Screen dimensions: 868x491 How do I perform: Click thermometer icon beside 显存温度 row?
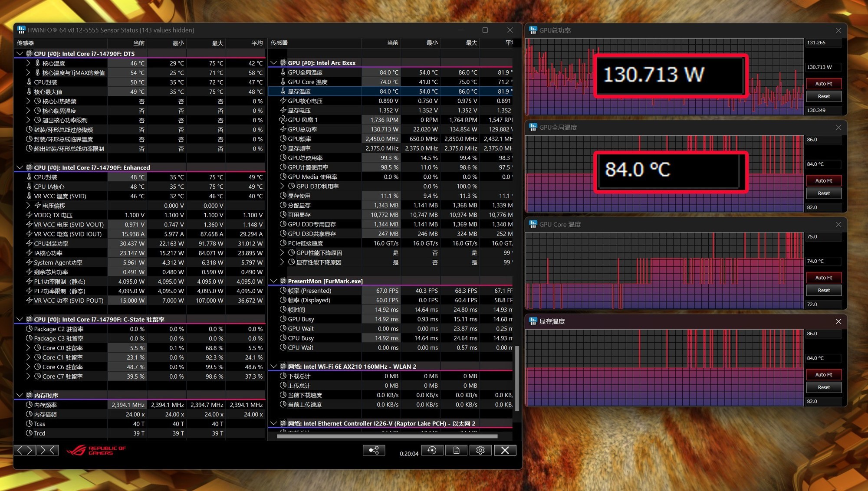pos(283,92)
